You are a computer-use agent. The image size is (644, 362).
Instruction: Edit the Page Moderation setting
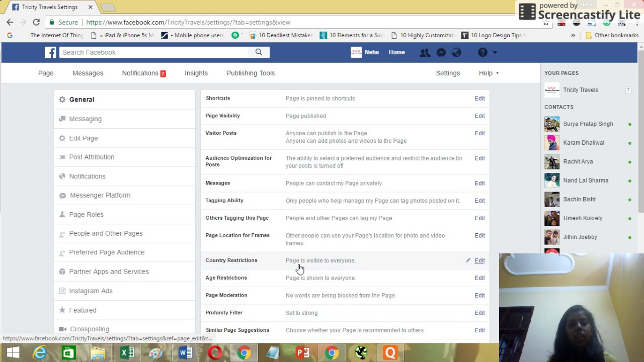[x=479, y=295]
